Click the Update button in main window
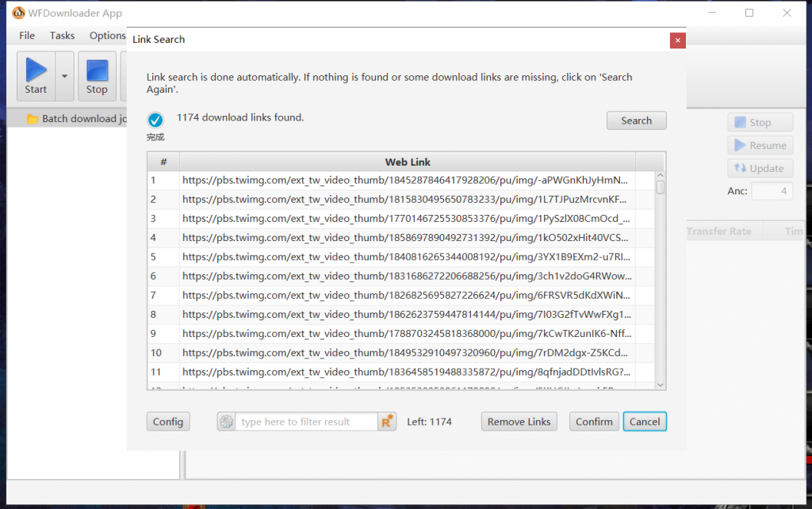This screenshot has height=509, width=812. (x=760, y=168)
